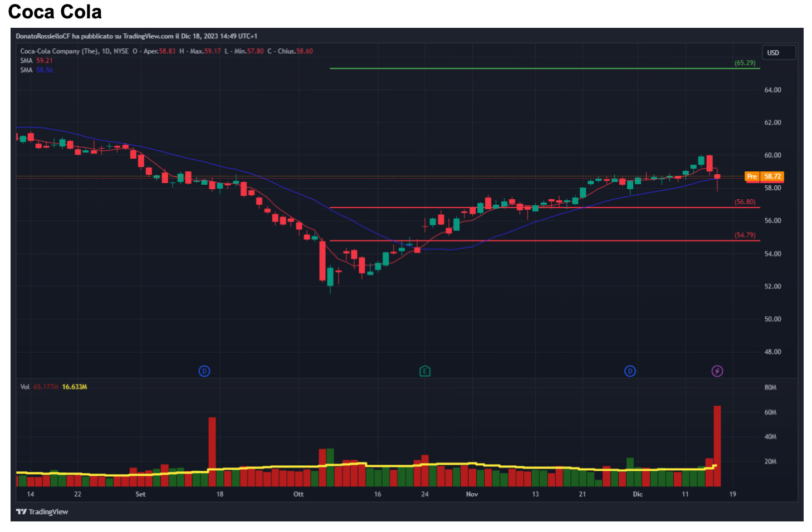Click the orange Pre price tag
Viewport: 812px width, 532px height.
click(752, 176)
